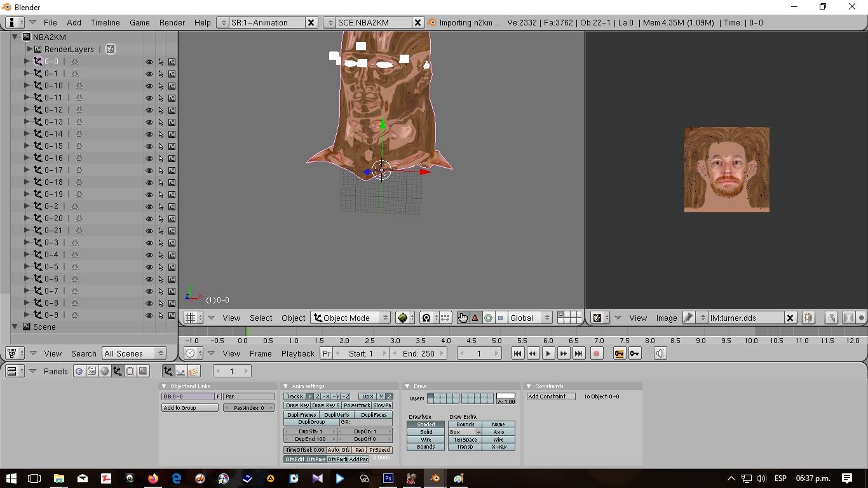Click the delete keyframe key icon
This screenshot has height=488, width=868.
click(634, 353)
